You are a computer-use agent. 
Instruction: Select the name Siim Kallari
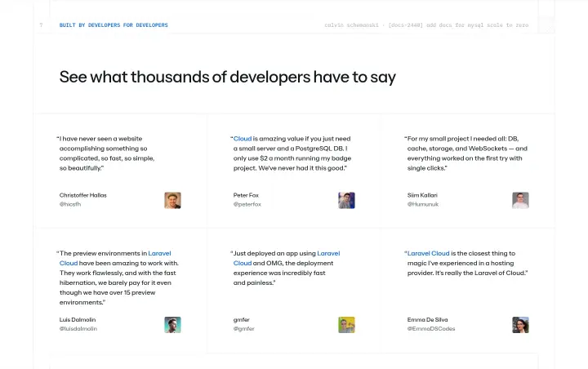[x=422, y=195]
